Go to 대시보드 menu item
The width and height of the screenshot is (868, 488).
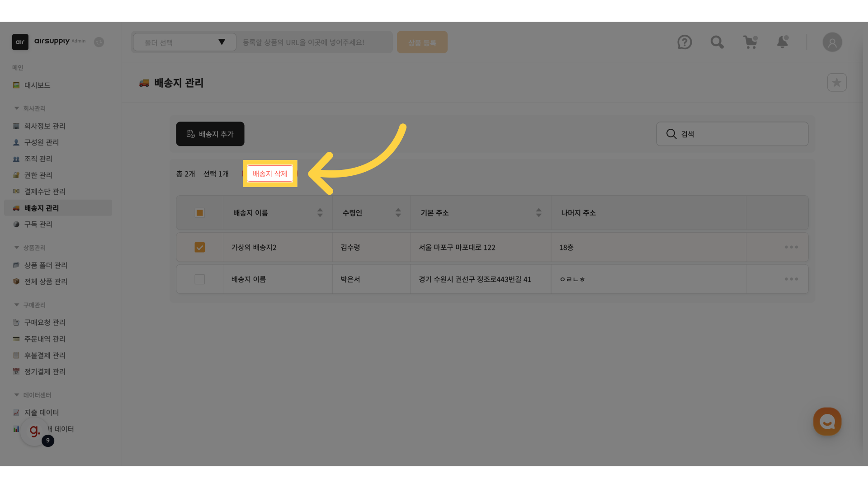tap(37, 85)
